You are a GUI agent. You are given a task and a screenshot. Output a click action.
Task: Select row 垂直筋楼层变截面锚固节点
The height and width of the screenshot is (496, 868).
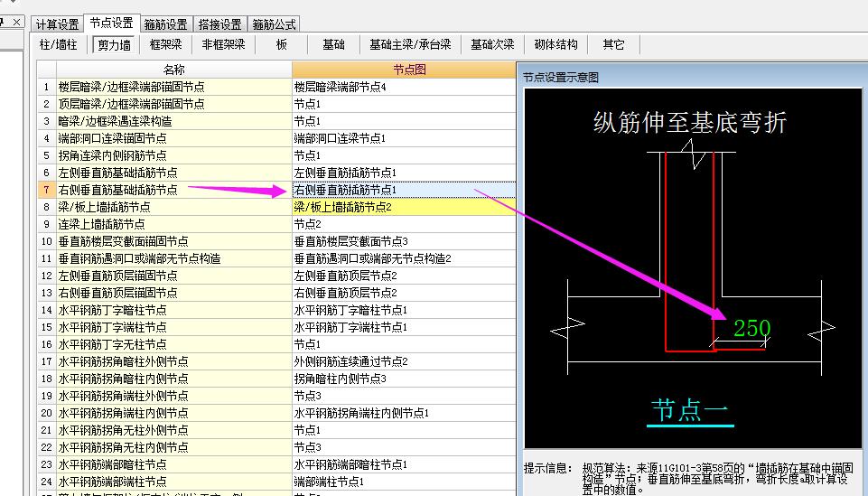tap(173, 241)
